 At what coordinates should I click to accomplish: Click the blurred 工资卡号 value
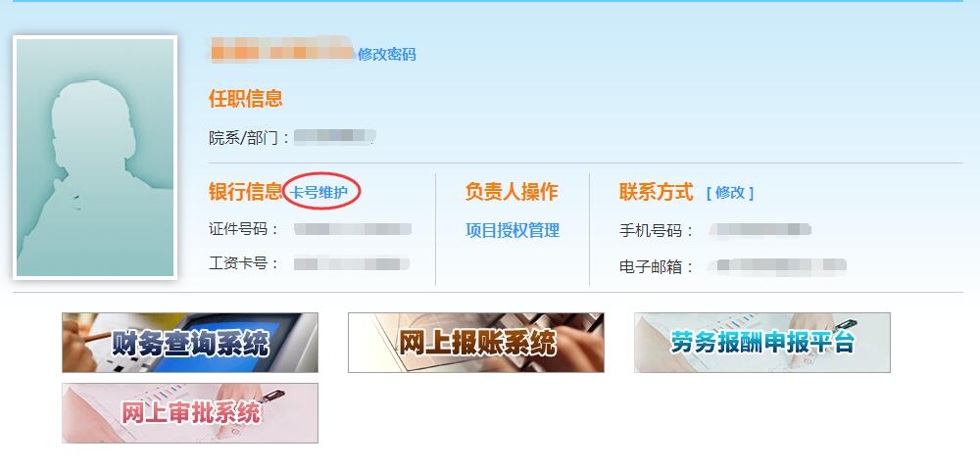coord(351,263)
